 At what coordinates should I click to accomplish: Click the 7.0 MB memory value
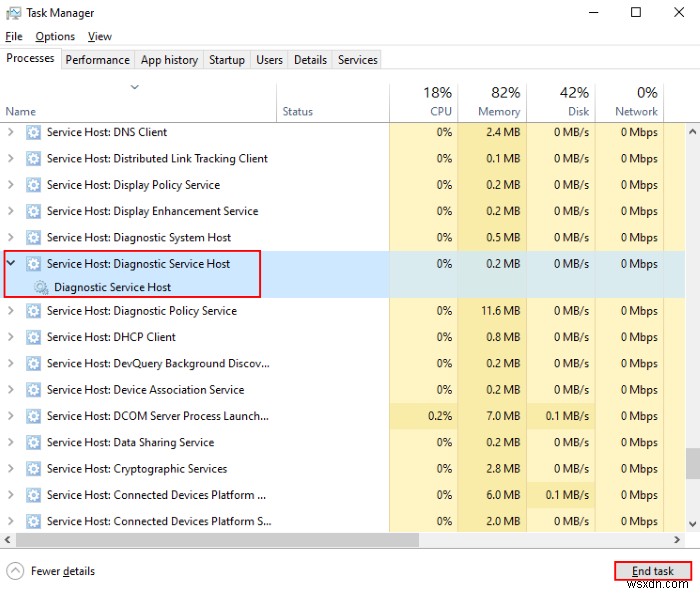point(503,416)
